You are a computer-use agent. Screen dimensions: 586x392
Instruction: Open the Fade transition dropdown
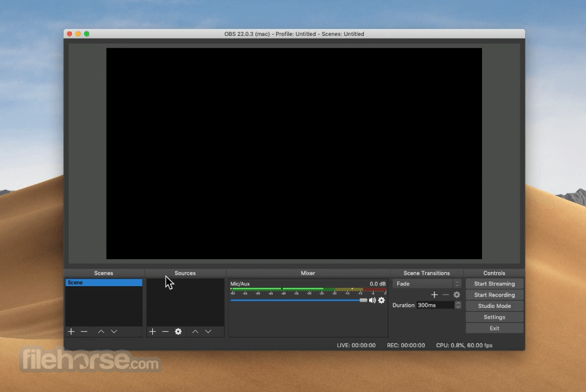coord(427,284)
